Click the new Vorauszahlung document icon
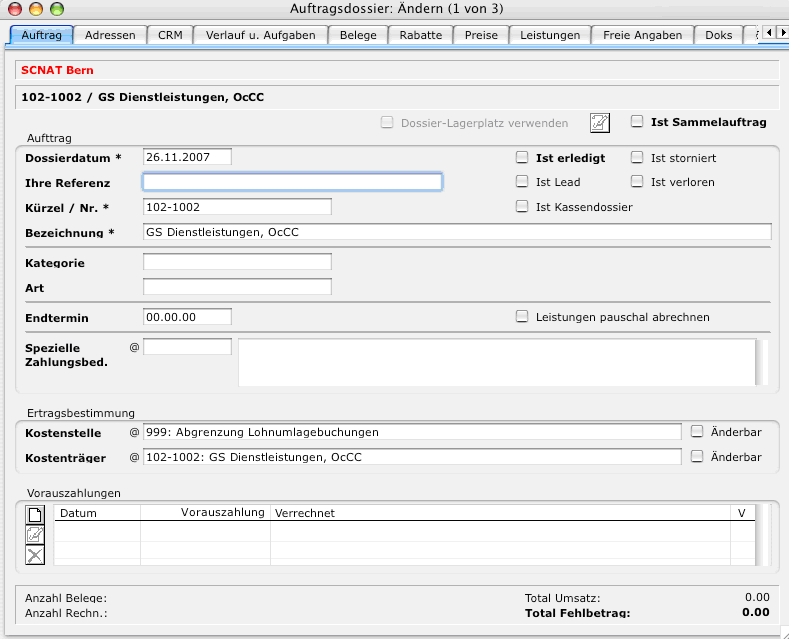The width and height of the screenshot is (789, 639). 35,514
